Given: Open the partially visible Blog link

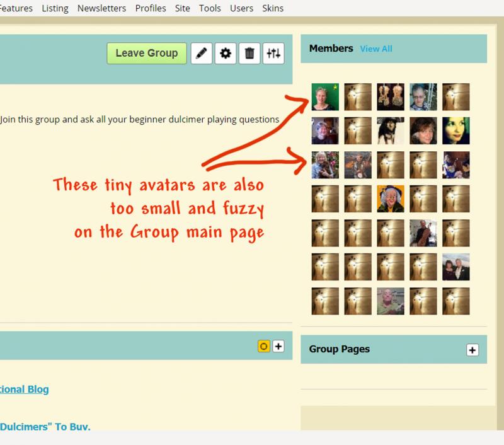Looking at the screenshot, I should point(25,389).
